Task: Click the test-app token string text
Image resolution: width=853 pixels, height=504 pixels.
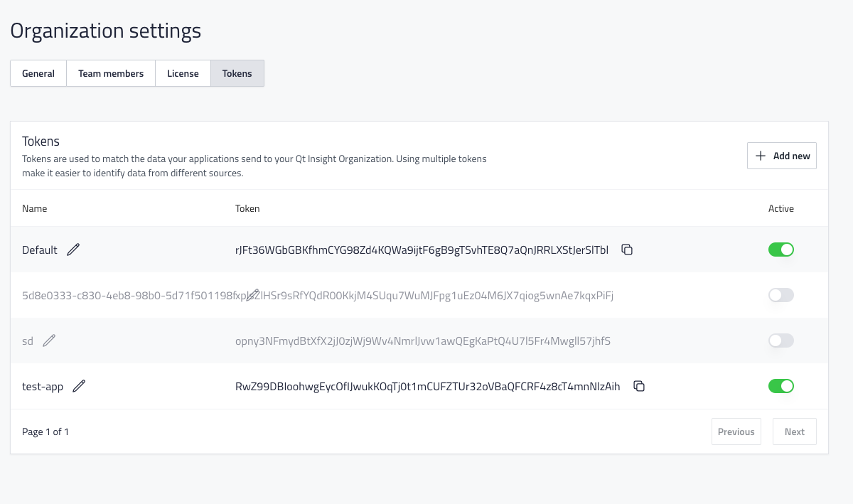Action: click(x=427, y=386)
